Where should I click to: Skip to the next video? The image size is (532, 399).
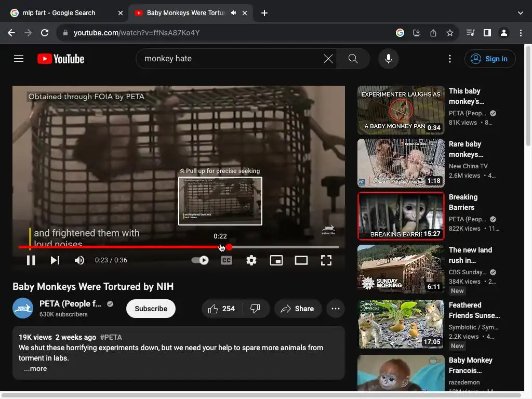point(55,260)
